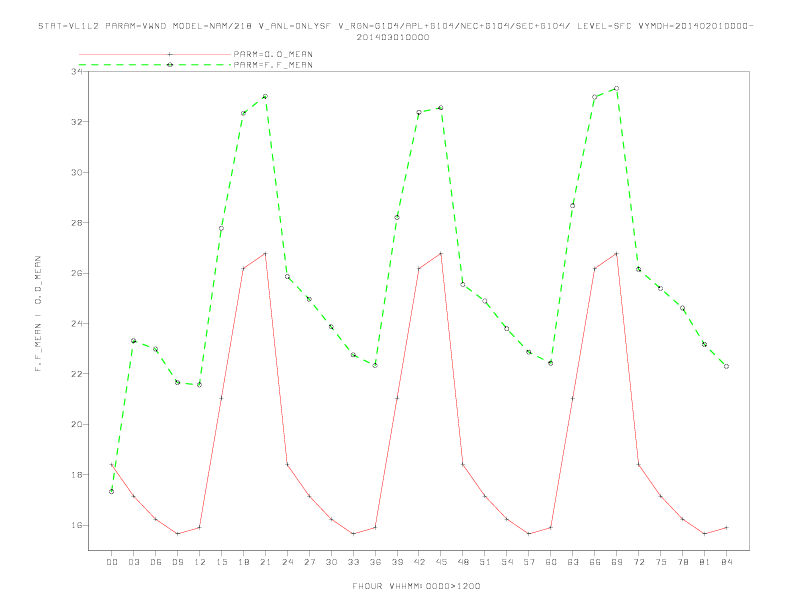
Task: Click the PARM=O.O_MEAN legend label
Action: click(273, 54)
